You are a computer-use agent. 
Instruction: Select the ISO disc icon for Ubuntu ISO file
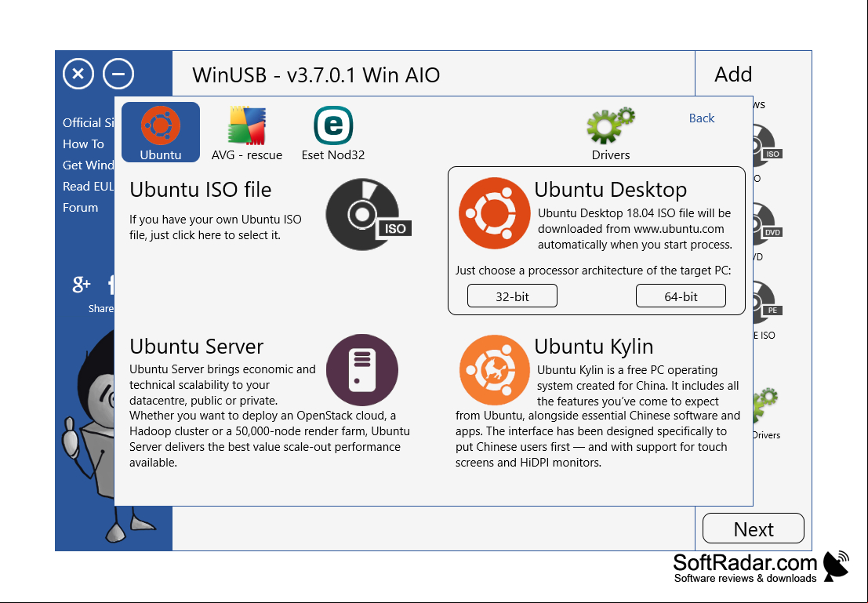369,214
